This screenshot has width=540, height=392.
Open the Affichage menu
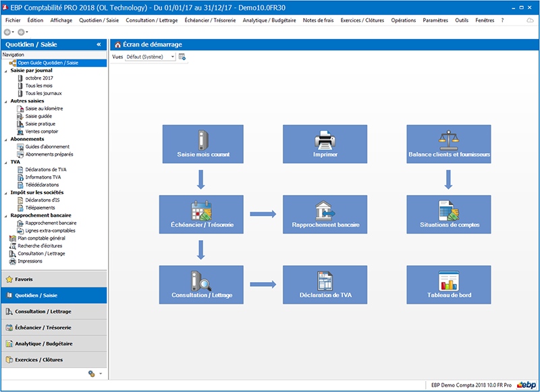tap(61, 20)
